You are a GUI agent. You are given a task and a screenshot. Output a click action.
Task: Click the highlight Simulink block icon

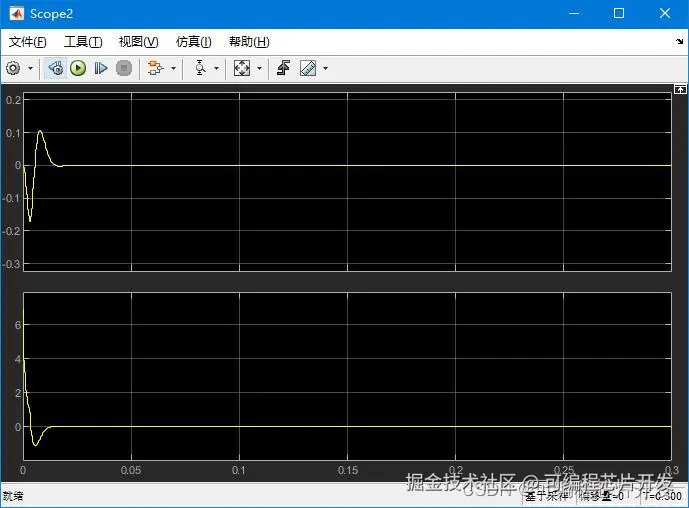(55, 68)
